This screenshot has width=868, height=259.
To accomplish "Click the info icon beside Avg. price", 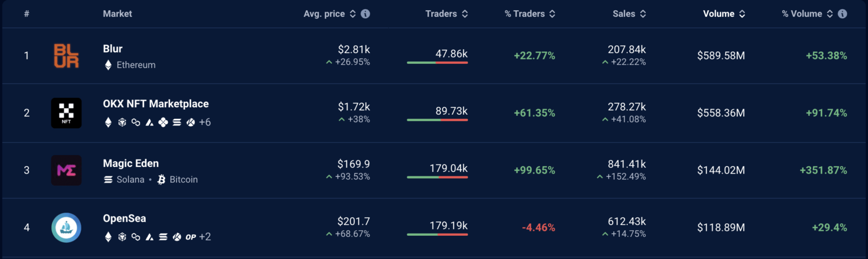I will pyautogui.click(x=366, y=14).
